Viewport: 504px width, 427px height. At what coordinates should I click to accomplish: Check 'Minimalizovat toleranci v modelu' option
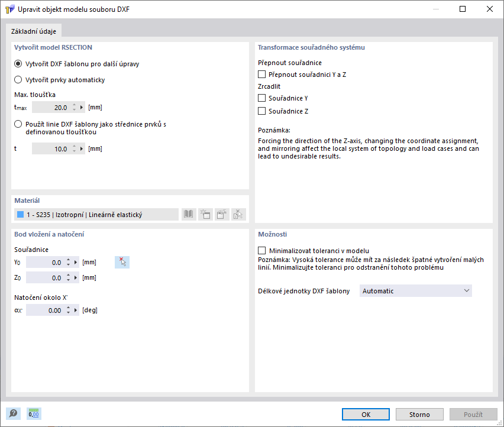click(x=262, y=251)
